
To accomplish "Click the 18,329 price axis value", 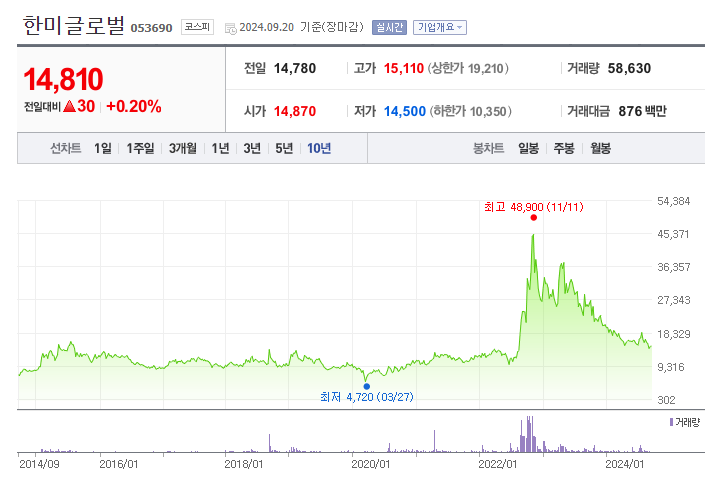I will (x=674, y=334).
